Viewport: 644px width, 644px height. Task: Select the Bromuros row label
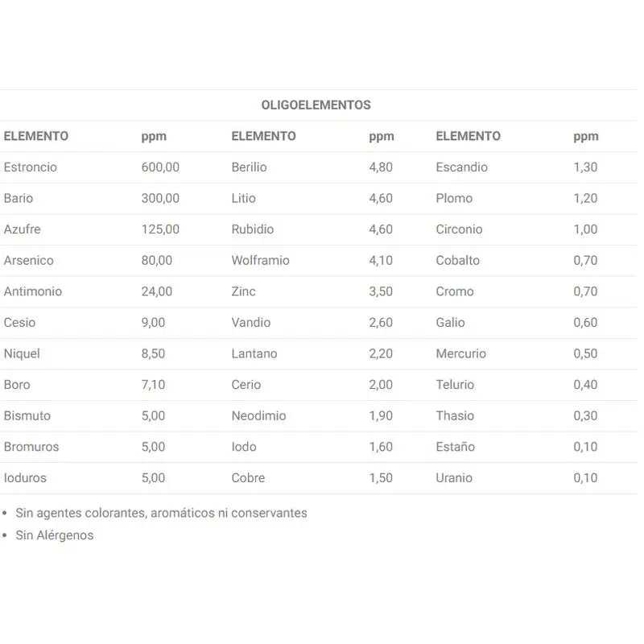click(31, 447)
